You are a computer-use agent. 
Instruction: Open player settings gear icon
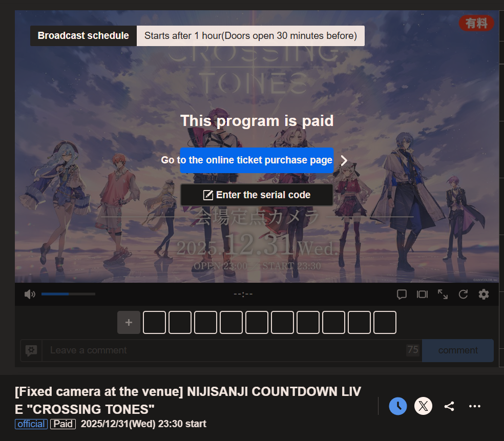(484, 294)
